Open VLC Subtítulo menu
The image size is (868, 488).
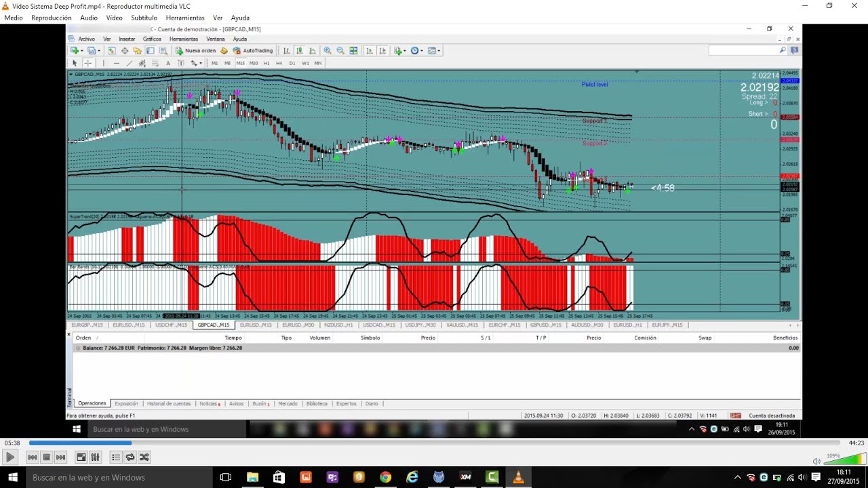coord(144,18)
